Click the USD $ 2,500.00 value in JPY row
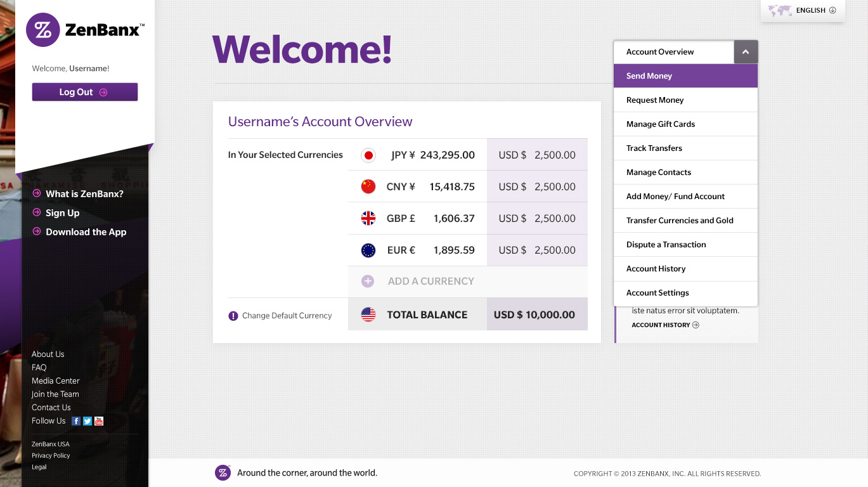The width and height of the screenshot is (868, 487). (537, 155)
